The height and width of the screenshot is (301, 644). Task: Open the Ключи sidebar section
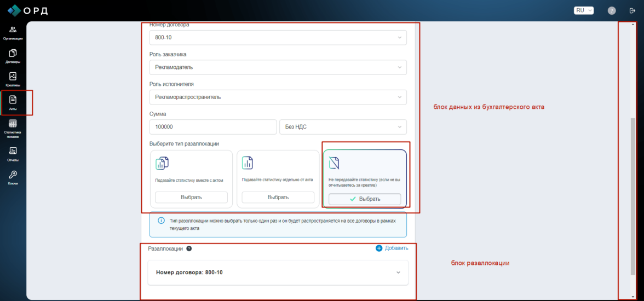[13, 177]
